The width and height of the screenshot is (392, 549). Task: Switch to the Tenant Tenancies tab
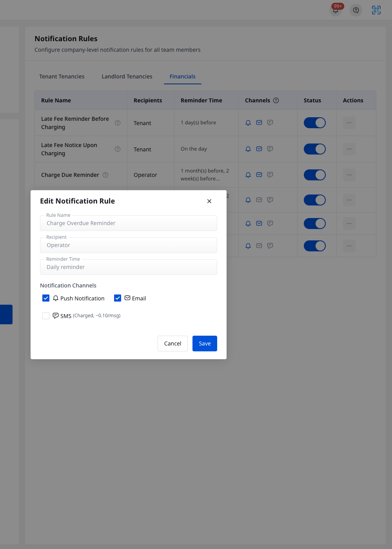(x=62, y=76)
